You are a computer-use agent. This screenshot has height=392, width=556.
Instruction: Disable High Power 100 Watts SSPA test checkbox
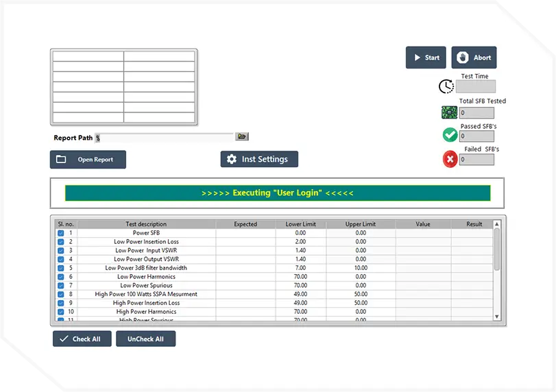[61, 295]
